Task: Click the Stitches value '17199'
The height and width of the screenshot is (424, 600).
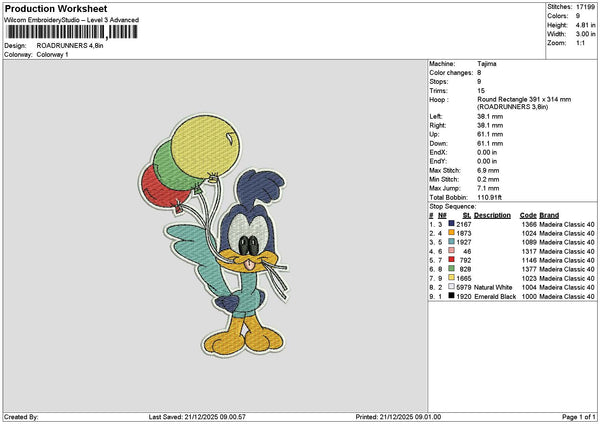Action: 585,7
